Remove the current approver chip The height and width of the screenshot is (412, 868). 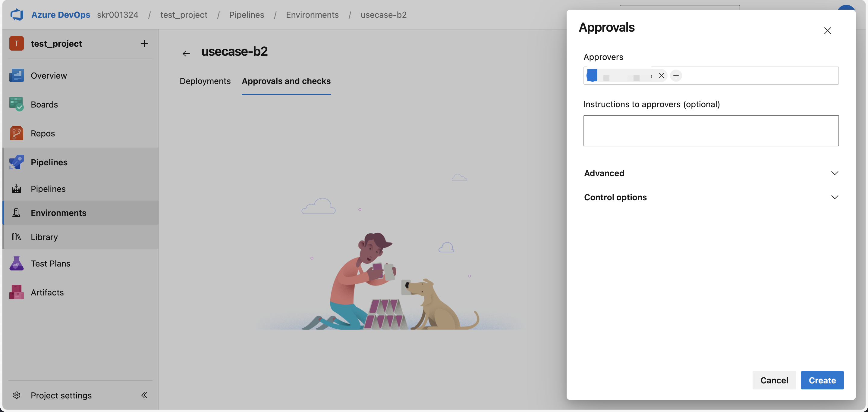click(x=662, y=75)
